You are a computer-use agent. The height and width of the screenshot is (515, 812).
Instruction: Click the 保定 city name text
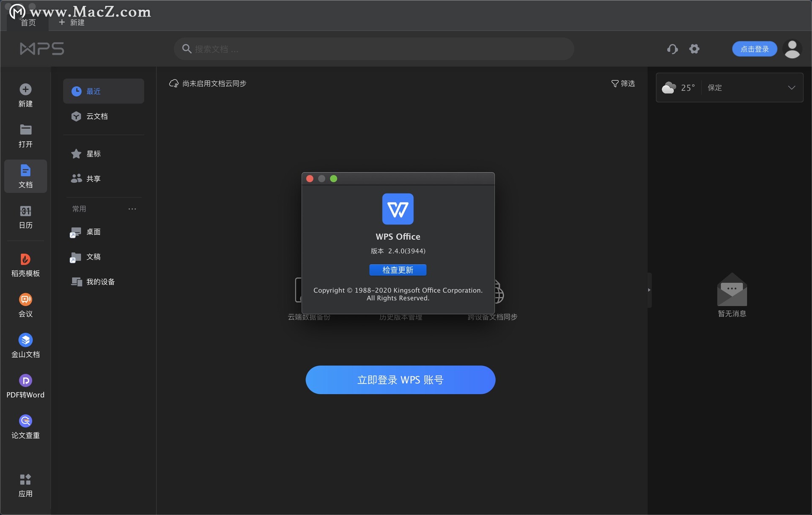tap(715, 88)
